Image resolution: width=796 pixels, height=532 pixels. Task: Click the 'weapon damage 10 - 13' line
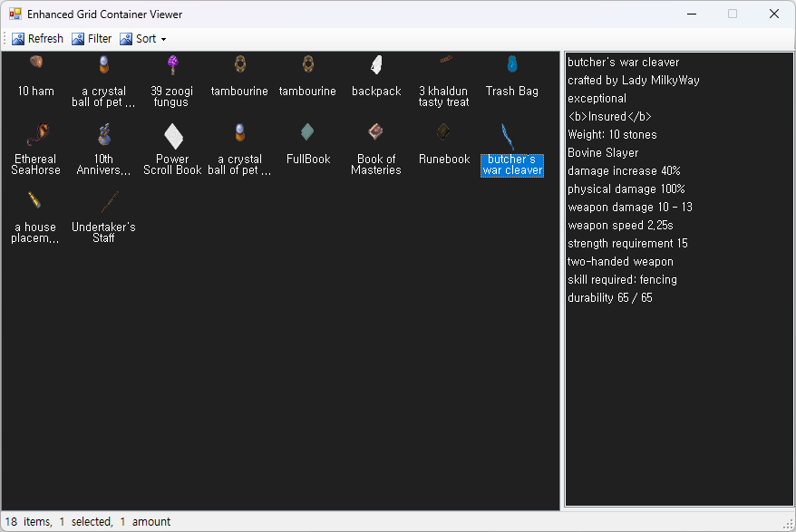(629, 208)
